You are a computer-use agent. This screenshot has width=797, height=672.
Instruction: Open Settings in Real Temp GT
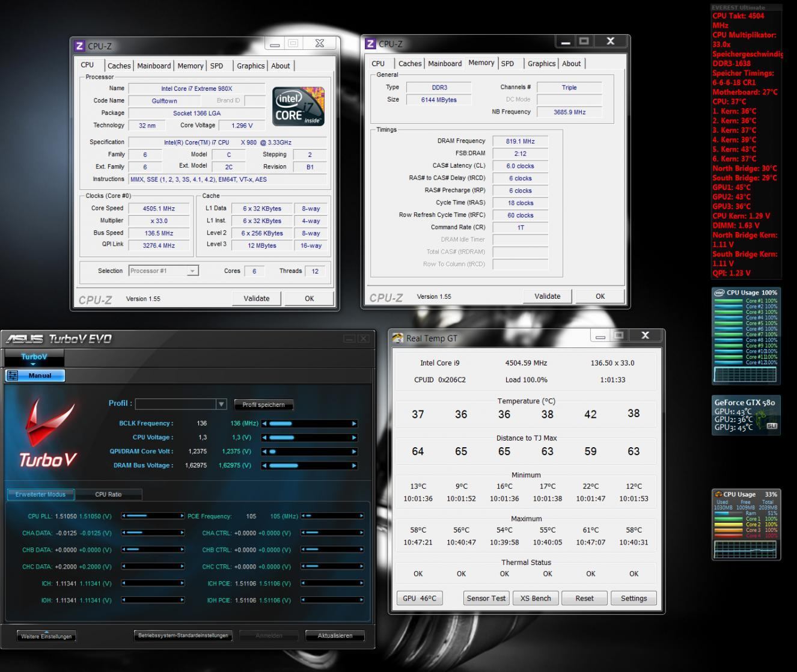pyautogui.click(x=634, y=598)
